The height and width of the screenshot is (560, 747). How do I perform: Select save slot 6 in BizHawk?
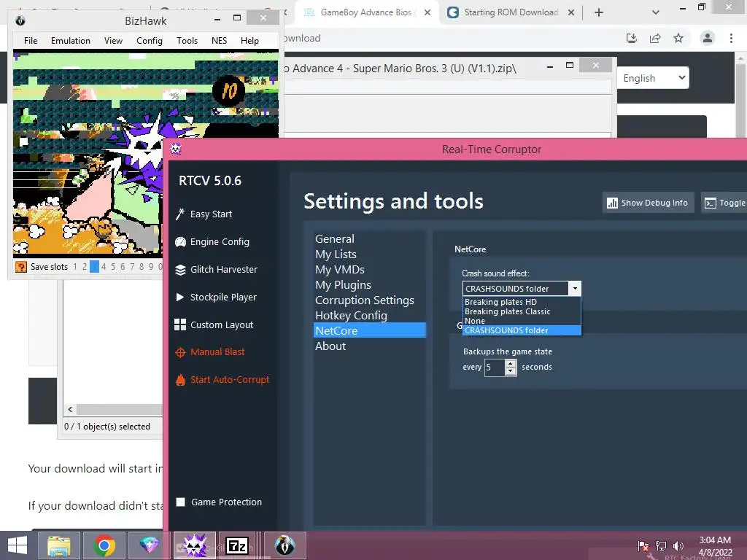123,267
